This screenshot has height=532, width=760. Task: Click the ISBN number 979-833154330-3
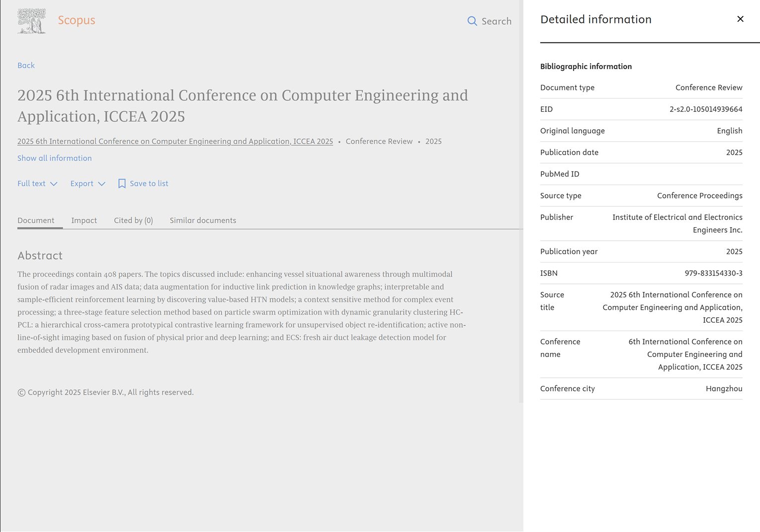[713, 273]
